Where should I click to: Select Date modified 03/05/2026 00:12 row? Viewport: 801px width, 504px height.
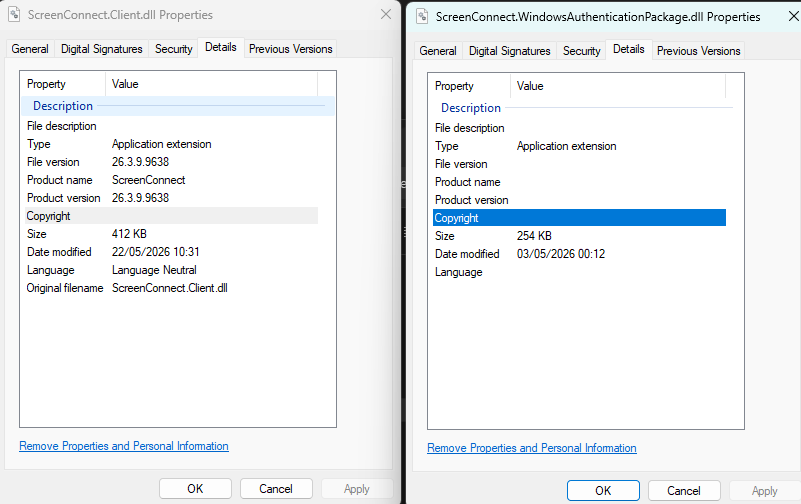[579, 254]
